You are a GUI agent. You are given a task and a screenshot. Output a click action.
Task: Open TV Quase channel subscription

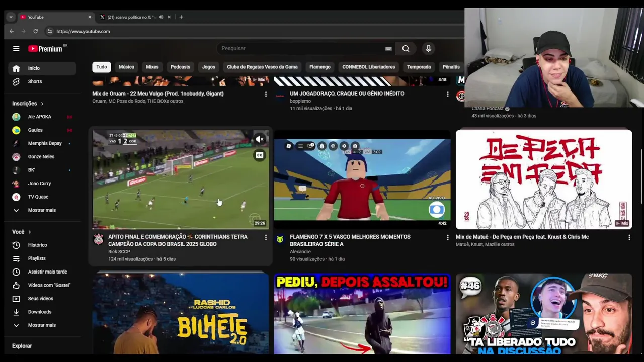[x=42, y=197]
